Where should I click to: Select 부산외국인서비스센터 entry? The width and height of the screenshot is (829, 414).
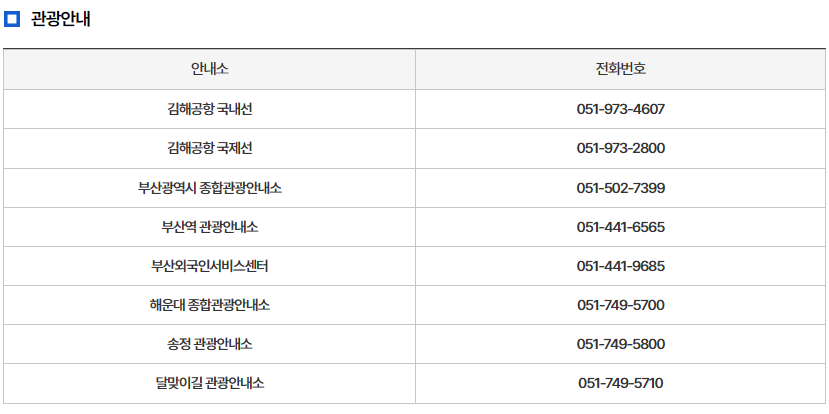pos(209,266)
